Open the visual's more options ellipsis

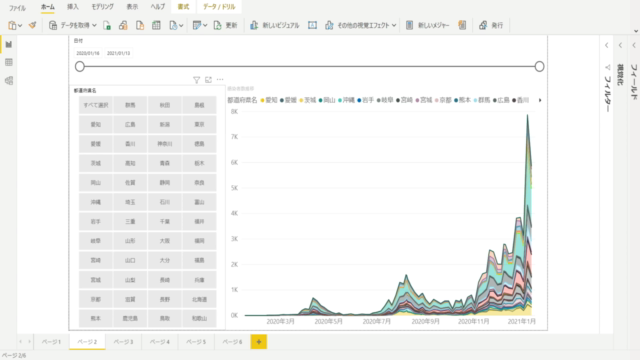pos(220,80)
